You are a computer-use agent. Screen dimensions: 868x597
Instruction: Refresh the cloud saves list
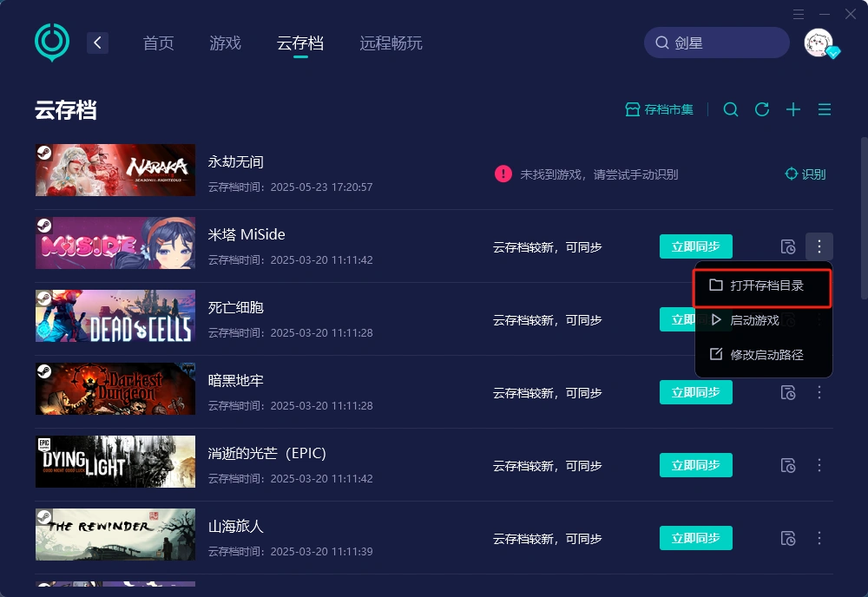[x=762, y=109]
